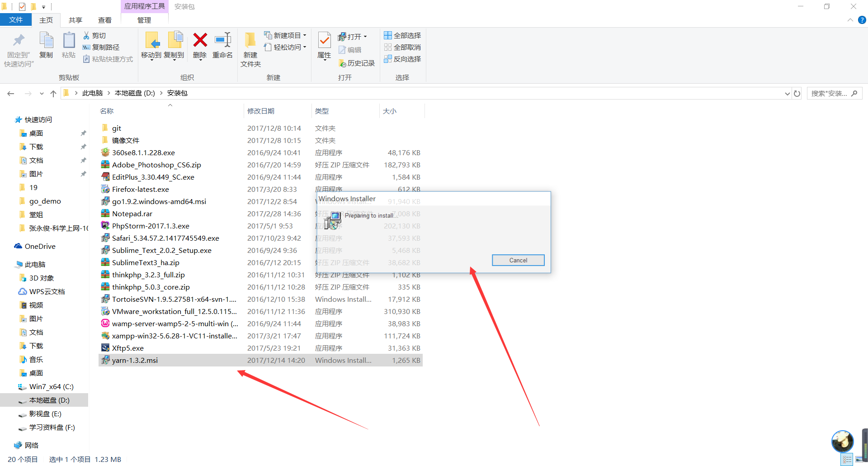The height and width of the screenshot is (466, 868).
Task: Click the red Delete icon
Action: [x=200, y=40]
